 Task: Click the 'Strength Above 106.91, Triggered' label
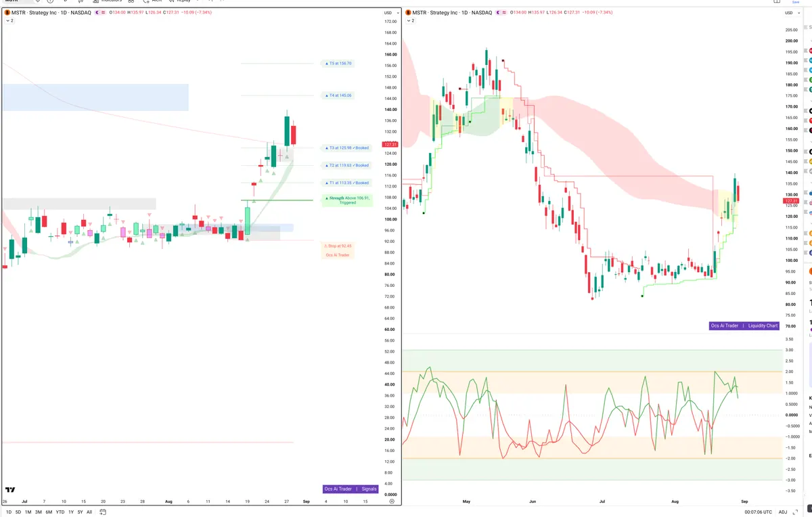(x=347, y=200)
